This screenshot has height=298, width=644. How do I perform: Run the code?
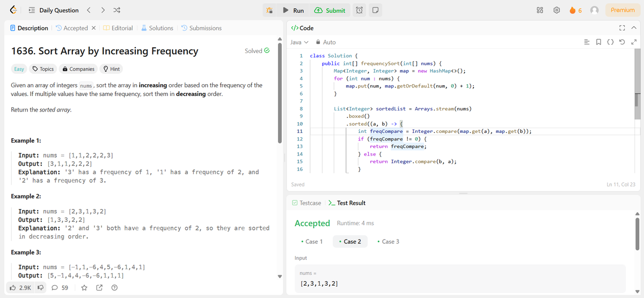(294, 10)
